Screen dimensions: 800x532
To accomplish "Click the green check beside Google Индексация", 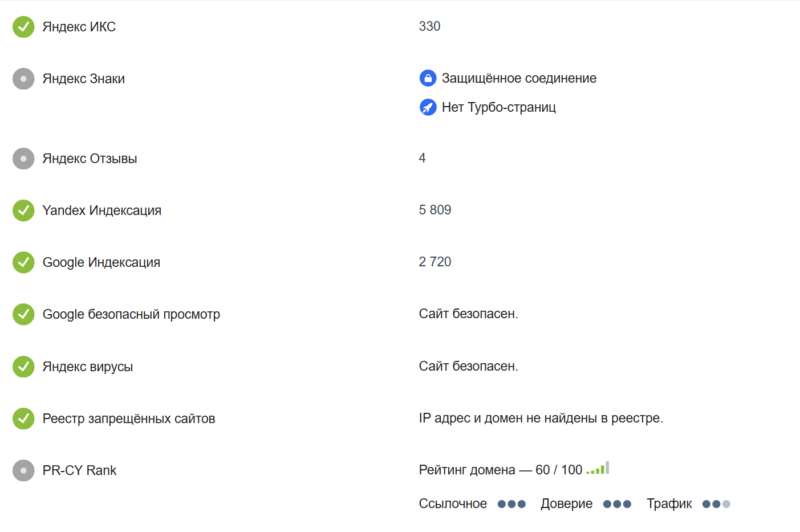I will 23,262.
